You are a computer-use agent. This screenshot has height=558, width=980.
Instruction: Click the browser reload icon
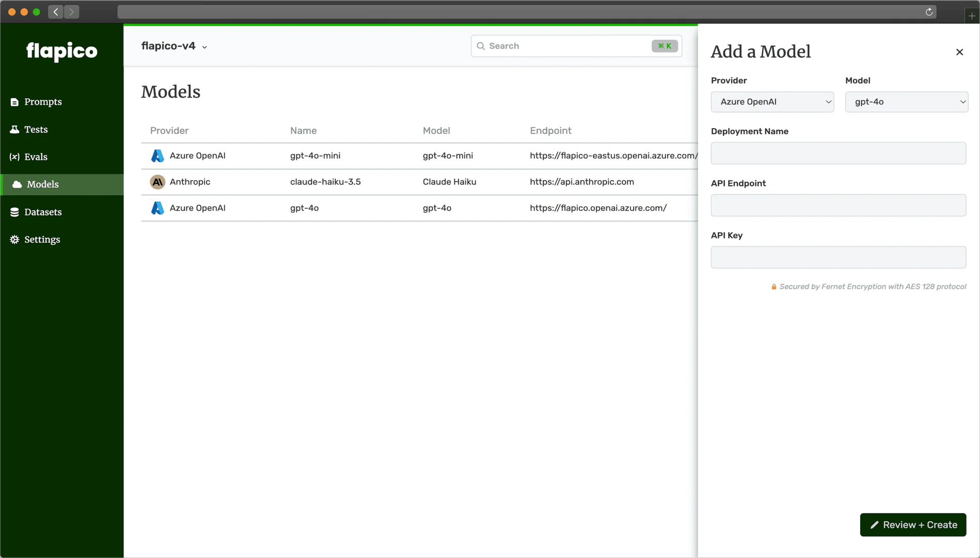pos(929,12)
